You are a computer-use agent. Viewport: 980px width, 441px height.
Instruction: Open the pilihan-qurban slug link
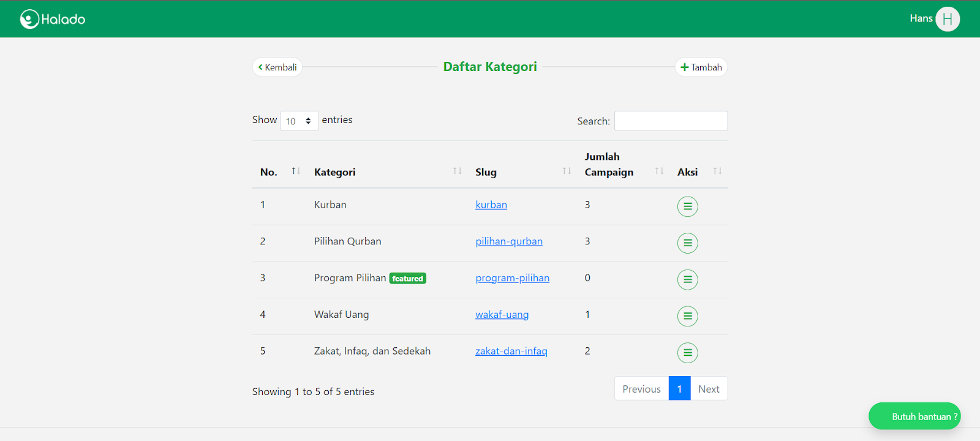click(509, 241)
